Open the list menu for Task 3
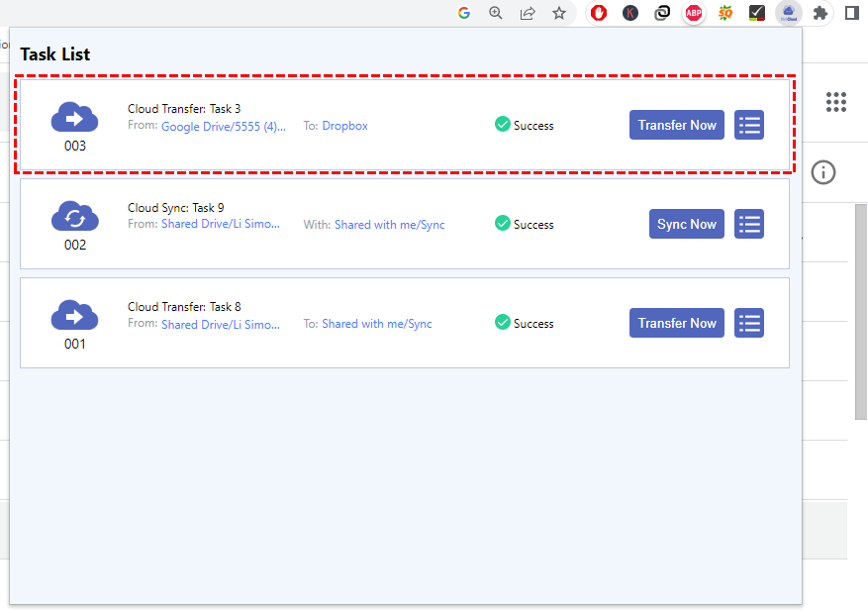868x611 pixels. click(749, 125)
